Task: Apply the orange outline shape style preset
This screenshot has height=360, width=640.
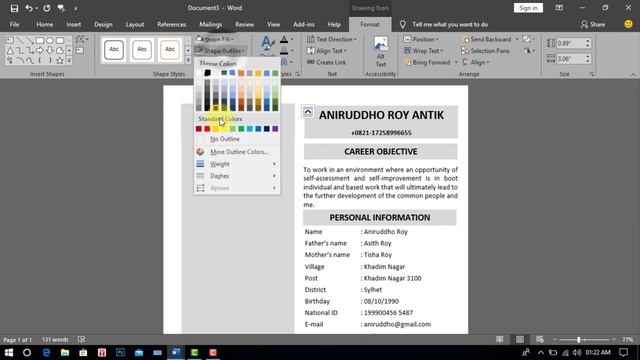Action: coord(170,50)
